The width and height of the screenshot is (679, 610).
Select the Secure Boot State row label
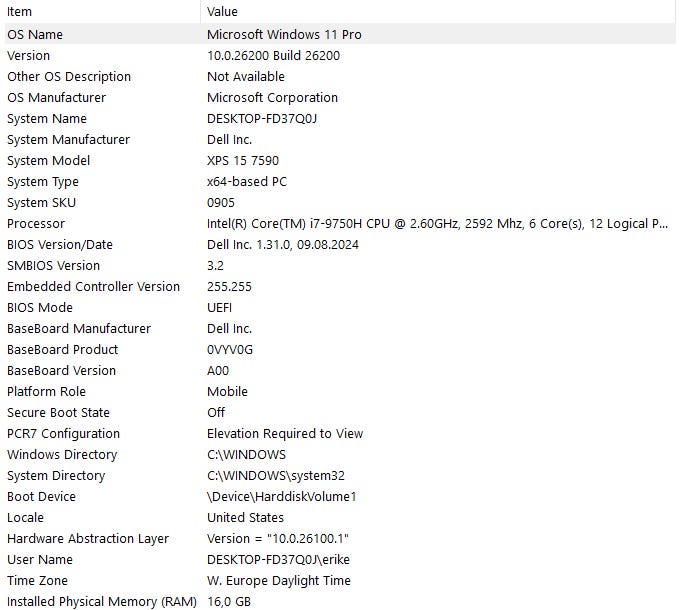(x=58, y=413)
